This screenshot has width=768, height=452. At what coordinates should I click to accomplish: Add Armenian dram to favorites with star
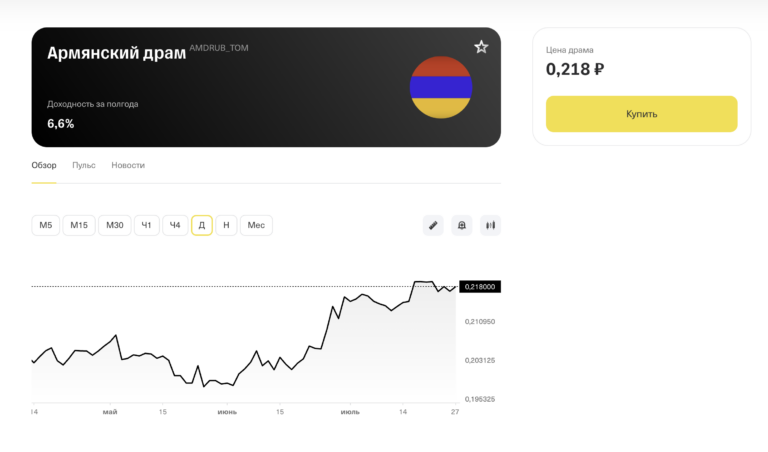pos(481,47)
